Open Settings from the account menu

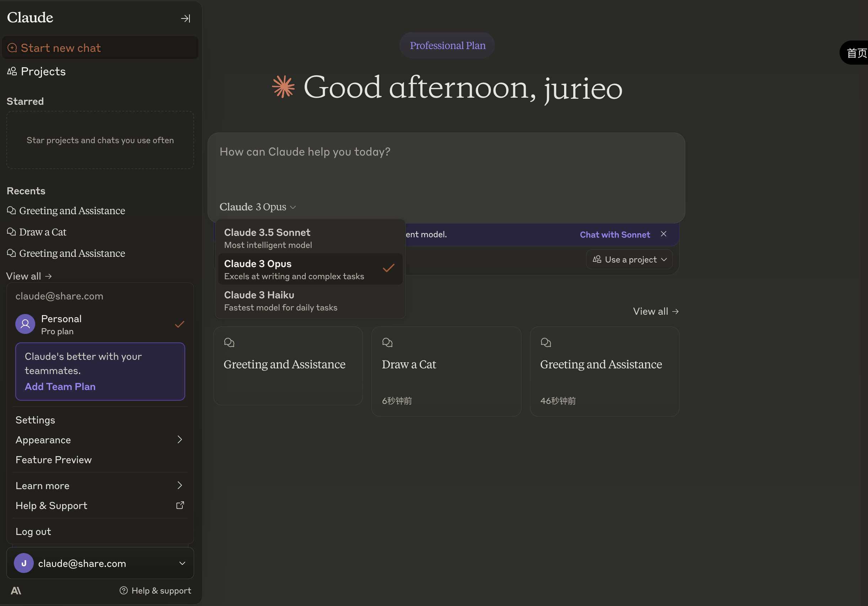pyautogui.click(x=35, y=420)
